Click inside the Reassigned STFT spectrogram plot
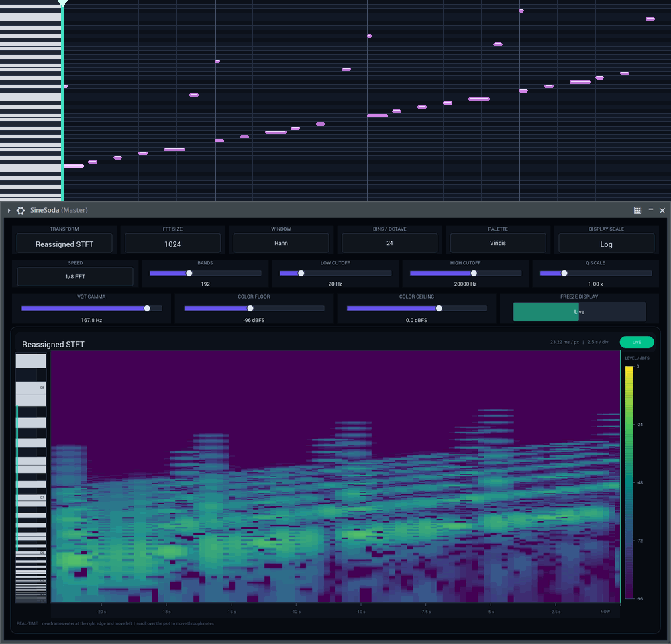 click(335, 476)
